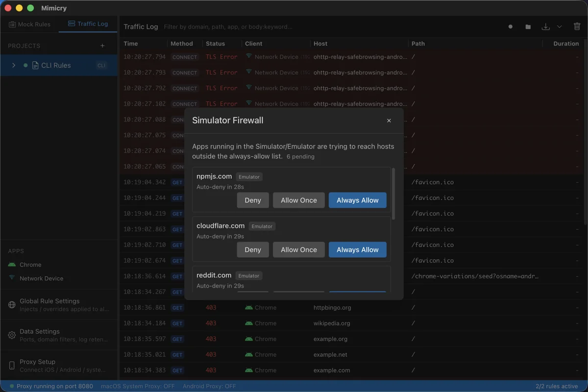Click the export download icon
Viewport: 588px width, 392px height.
(x=545, y=27)
